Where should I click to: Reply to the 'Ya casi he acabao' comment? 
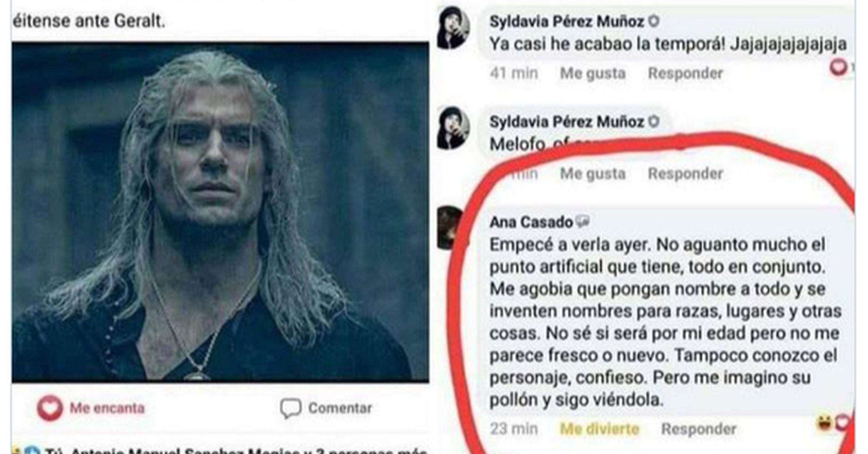coord(685,73)
